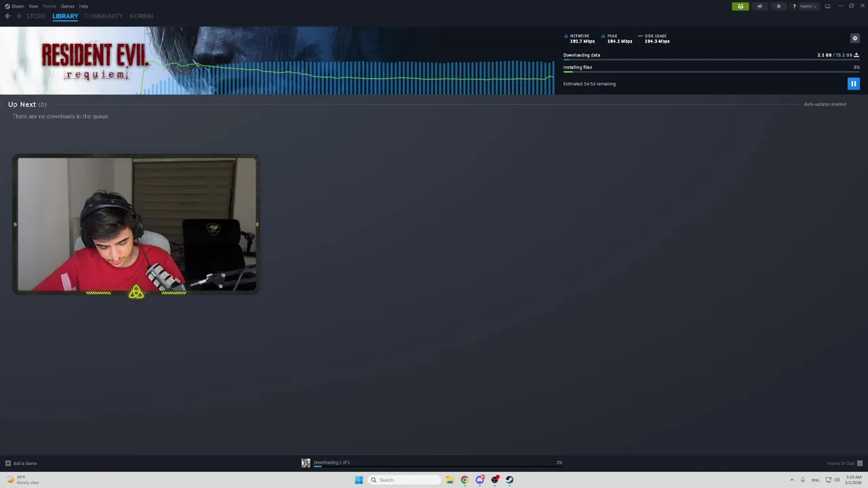Open the Downloading 1 of 1 status
The image size is (868, 488).
click(x=332, y=462)
